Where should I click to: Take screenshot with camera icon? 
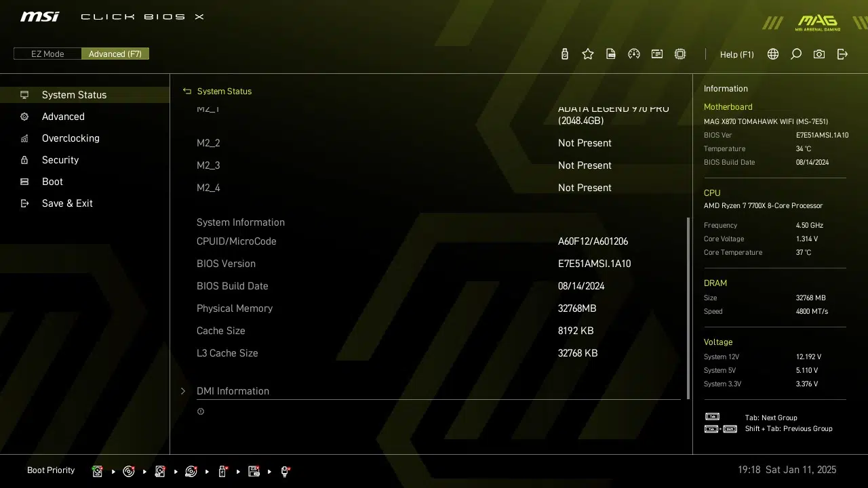[x=819, y=54]
